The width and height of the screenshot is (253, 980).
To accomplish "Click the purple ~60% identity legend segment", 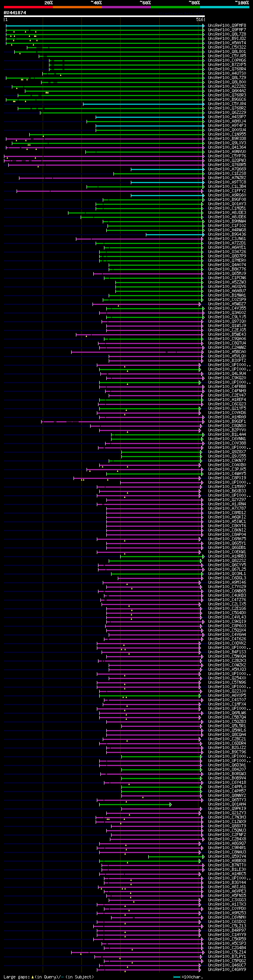I will coord(126,7).
